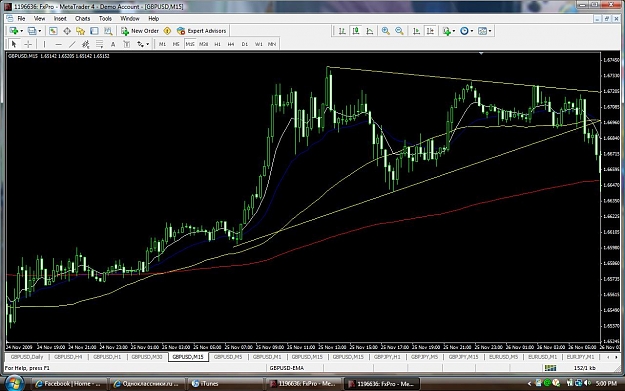Open the File menu
This screenshot has width=625, height=391.
pos(22,18)
